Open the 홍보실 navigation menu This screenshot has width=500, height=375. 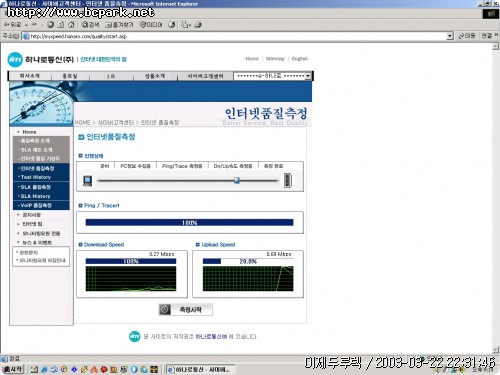coord(70,76)
